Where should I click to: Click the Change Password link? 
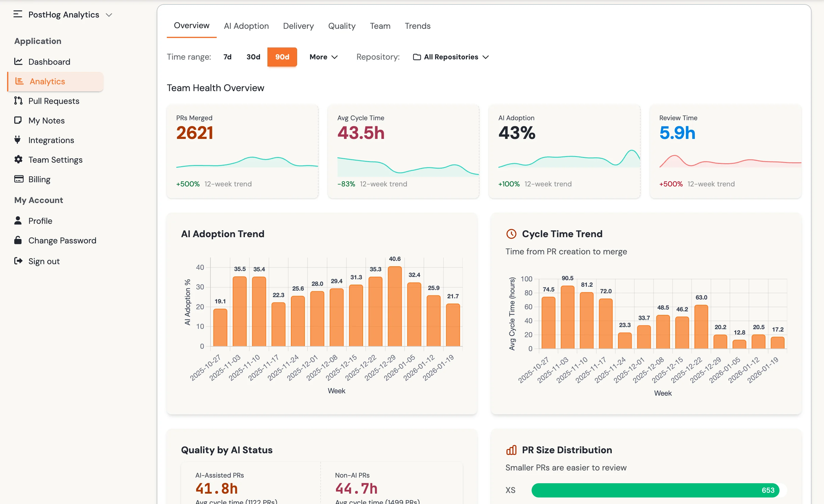(56, 240)
